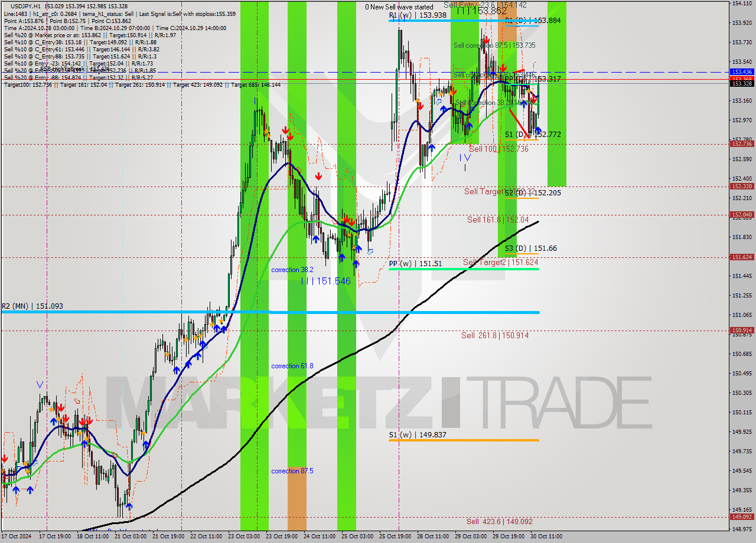Click the blue 'correction 38.2' label

(292, 270)
